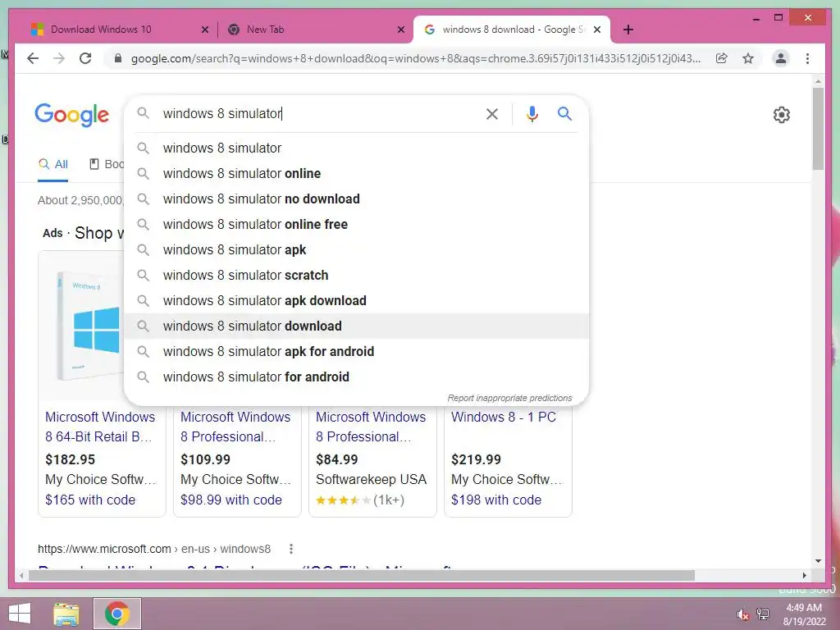This screenshot has width=840, height=630.
Task: Open more options for microsoft.com result
Action: pos(291,549)
